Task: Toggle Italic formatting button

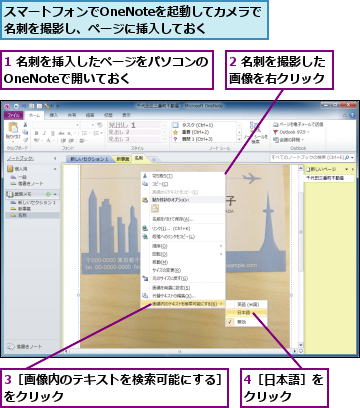Action: pyautogui.click(x=44, y=133)
